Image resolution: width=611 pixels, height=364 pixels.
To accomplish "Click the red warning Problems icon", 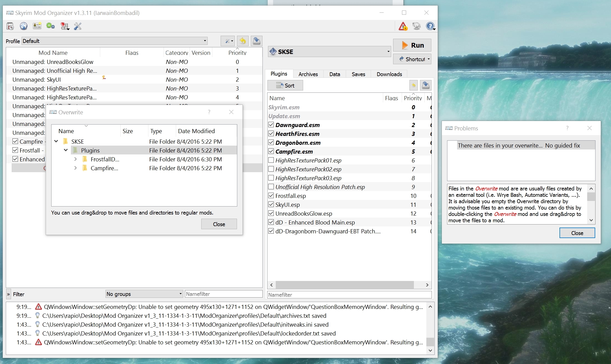I will (403, 26).
